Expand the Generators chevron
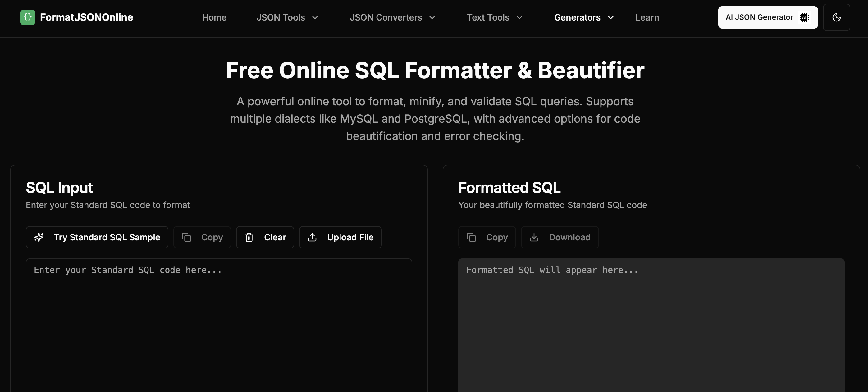The image size is (868, 392). 610,17
